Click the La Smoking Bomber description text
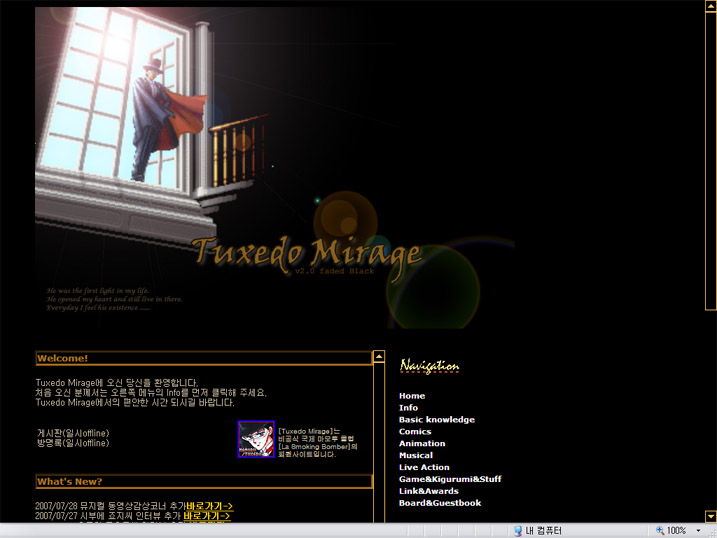 point(318,443)
